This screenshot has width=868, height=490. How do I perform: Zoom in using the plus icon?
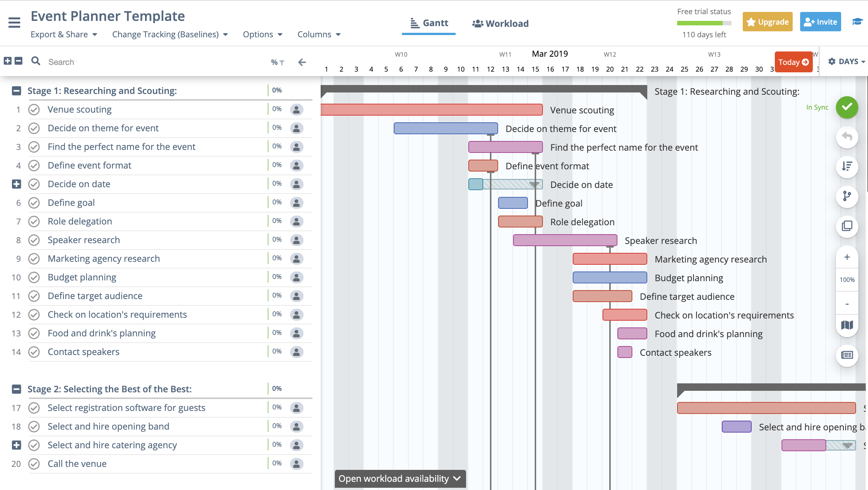846,257
